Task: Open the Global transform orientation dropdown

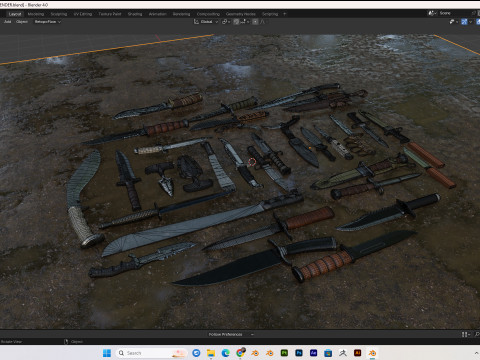Action: tap(206, 22)
